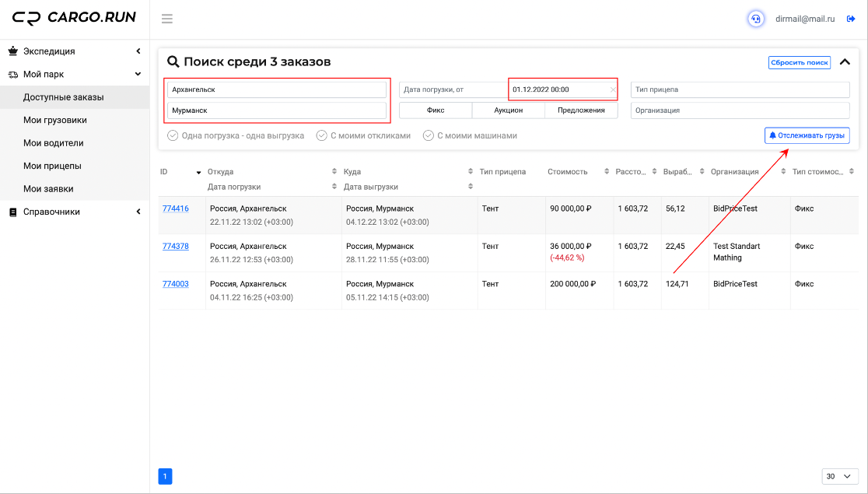
Task: Focus the Тип прицепа input field
Action: click(740, 89)
